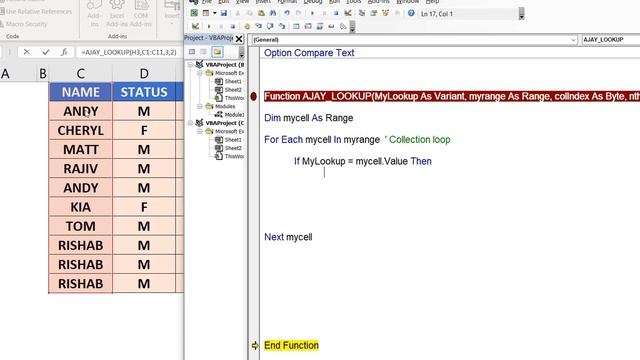Collapse the second VBAProject tree node
This screenshot has width=640, height=360.
[190, 123]
